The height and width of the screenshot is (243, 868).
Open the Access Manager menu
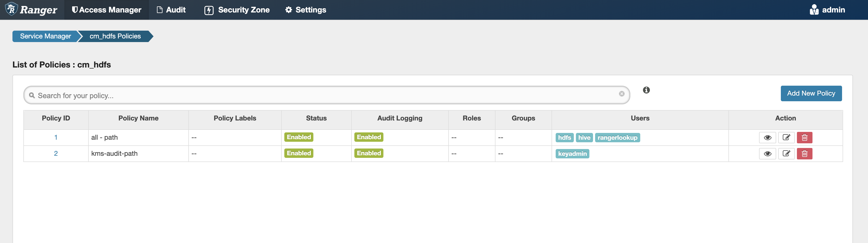(106, 10)
